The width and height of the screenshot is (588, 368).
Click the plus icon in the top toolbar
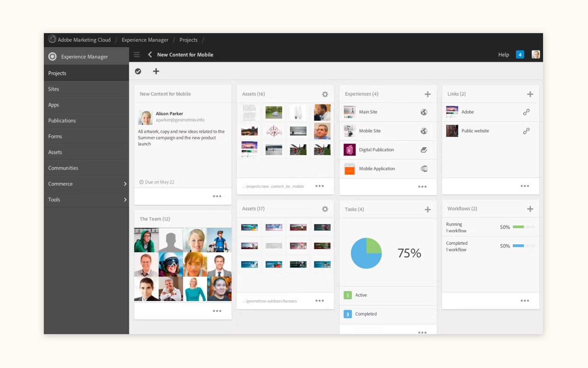point(156,71)
